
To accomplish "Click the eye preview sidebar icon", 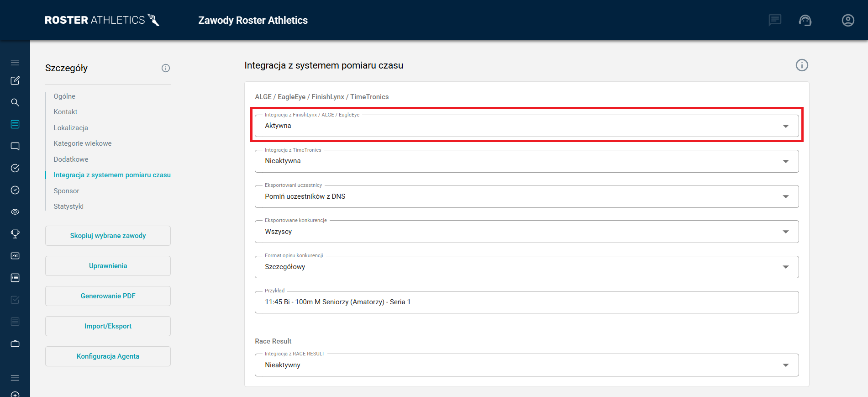I will tap(15, 212).
